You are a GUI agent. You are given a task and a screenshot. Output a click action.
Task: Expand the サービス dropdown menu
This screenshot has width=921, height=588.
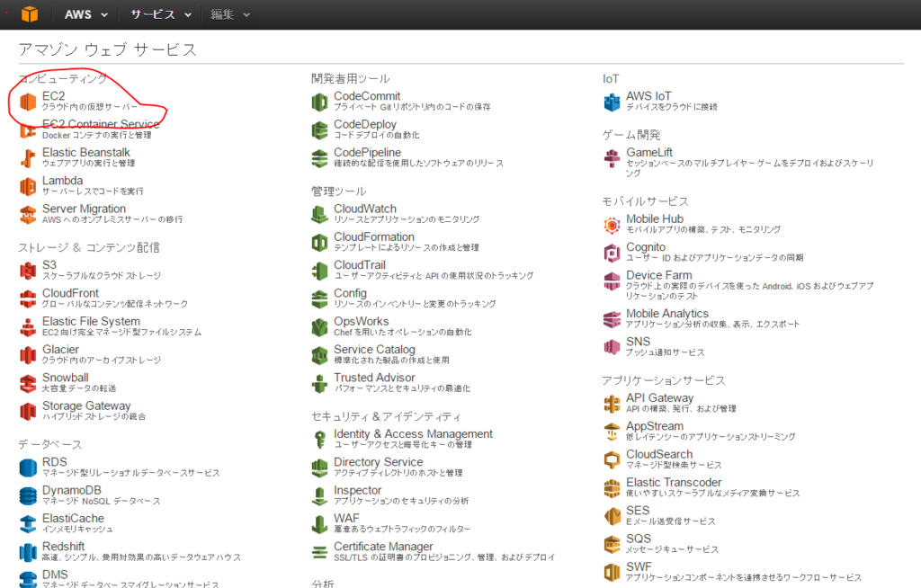160,14
